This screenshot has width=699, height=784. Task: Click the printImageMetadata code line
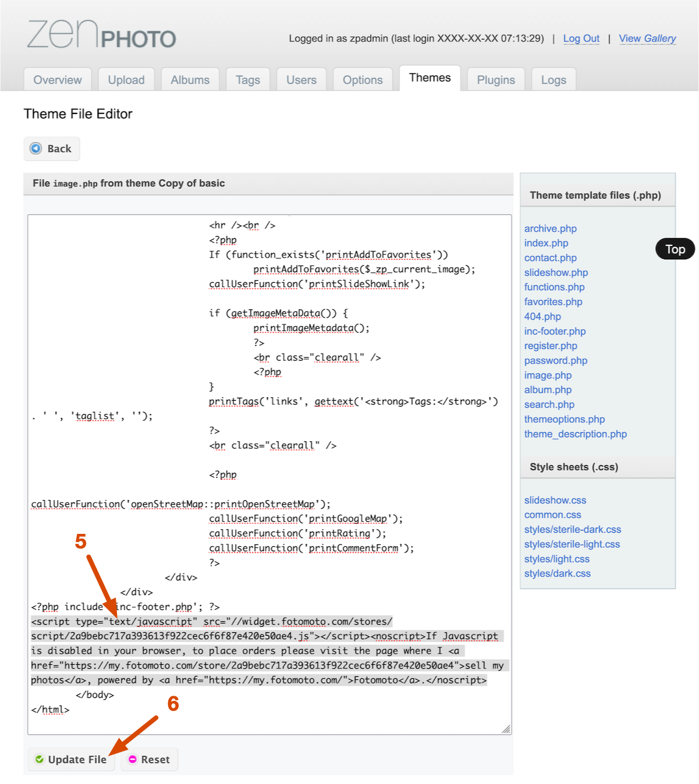pyautogui.click(x=311, y=328)
